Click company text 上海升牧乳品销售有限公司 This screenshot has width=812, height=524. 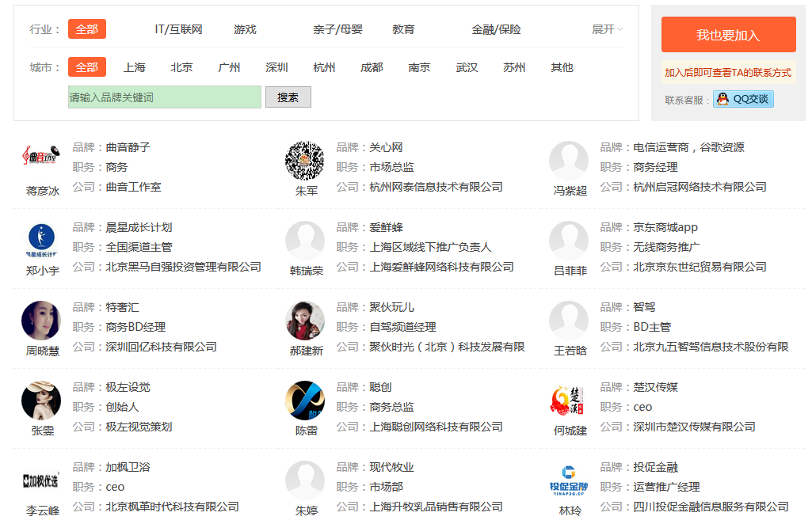click(436, 507)
